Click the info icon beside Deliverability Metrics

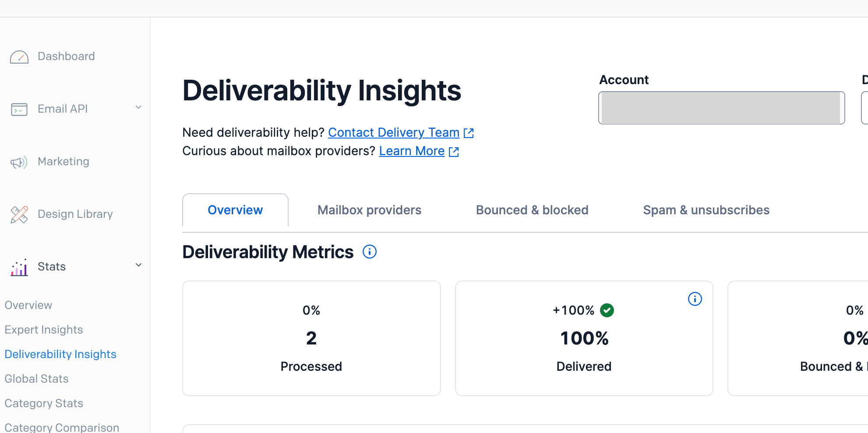tap(370, 252)
